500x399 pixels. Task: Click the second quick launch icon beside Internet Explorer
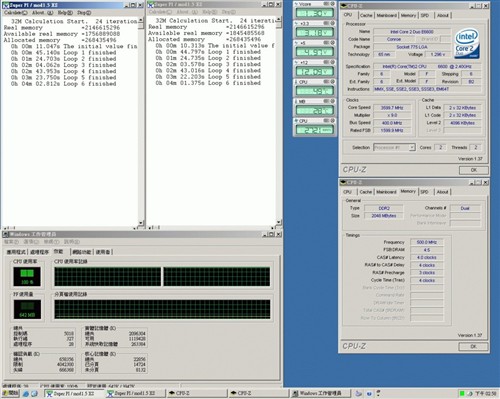[34, 394]
